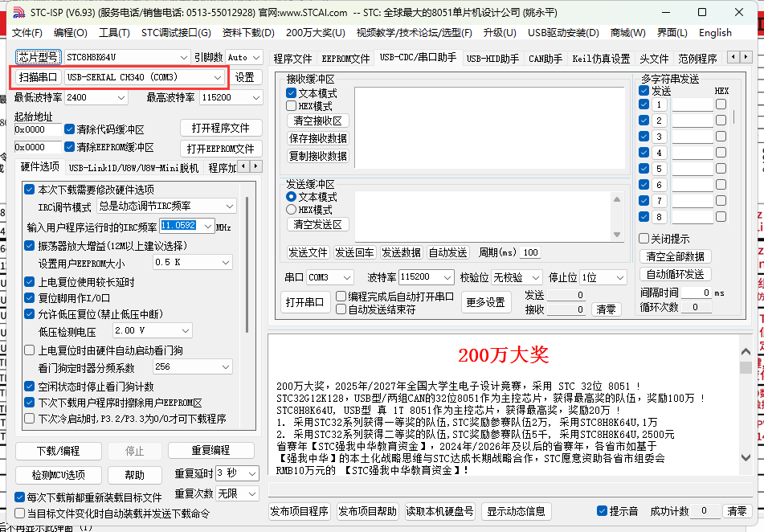The width and height of the screenshot is (764, 532).
Task: Switch to Keil仿真设置 tab
Action: coord(601,59)
